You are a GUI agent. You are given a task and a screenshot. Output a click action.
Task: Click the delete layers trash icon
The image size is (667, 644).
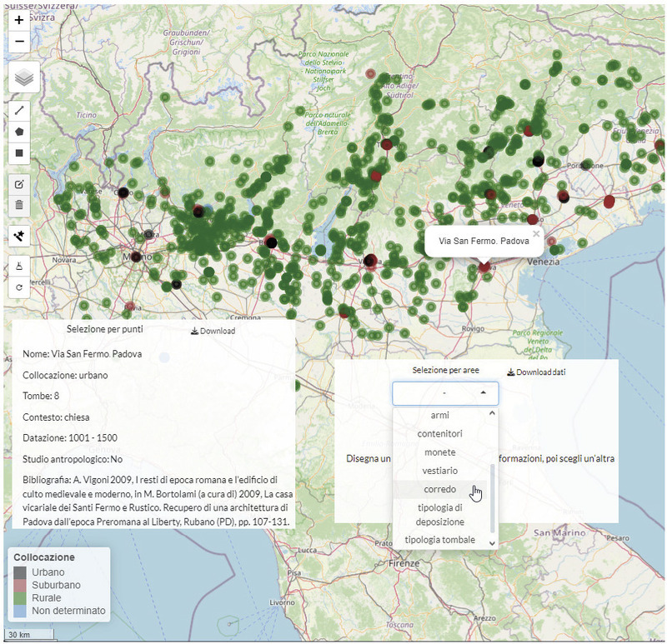tap(19, 204)
